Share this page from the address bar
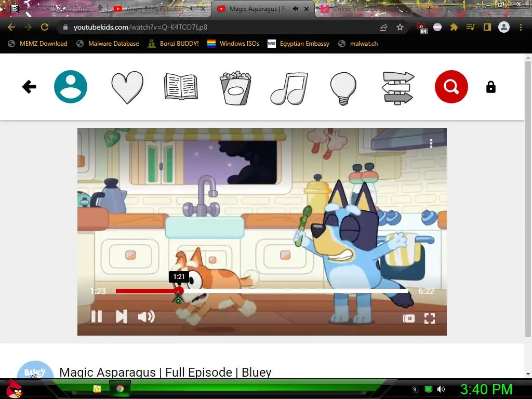 pyautogui.click(x=383, y=27)
